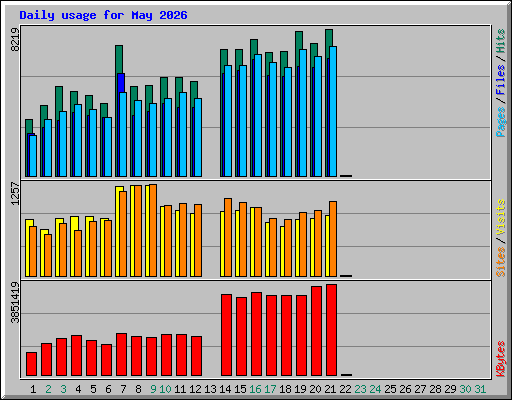Click day 28 on the x-axis
Screen dimensions: 512x400
click(435, 389)
